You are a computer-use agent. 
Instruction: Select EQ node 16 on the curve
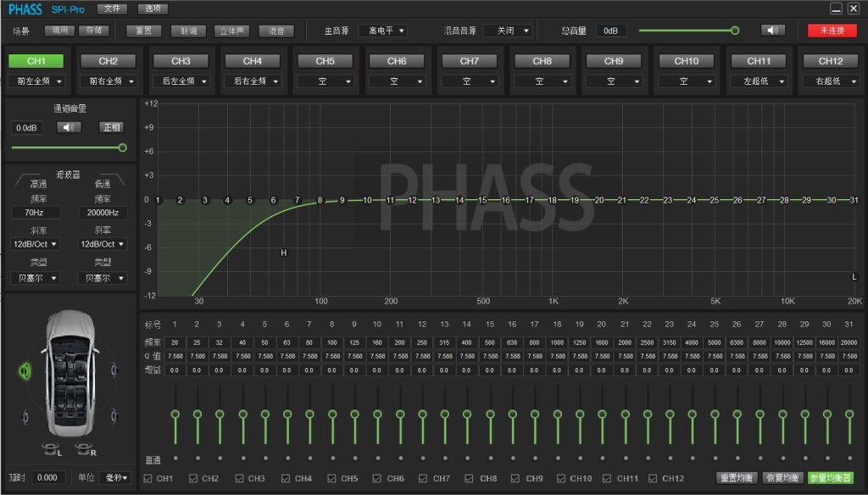[505, 200]
